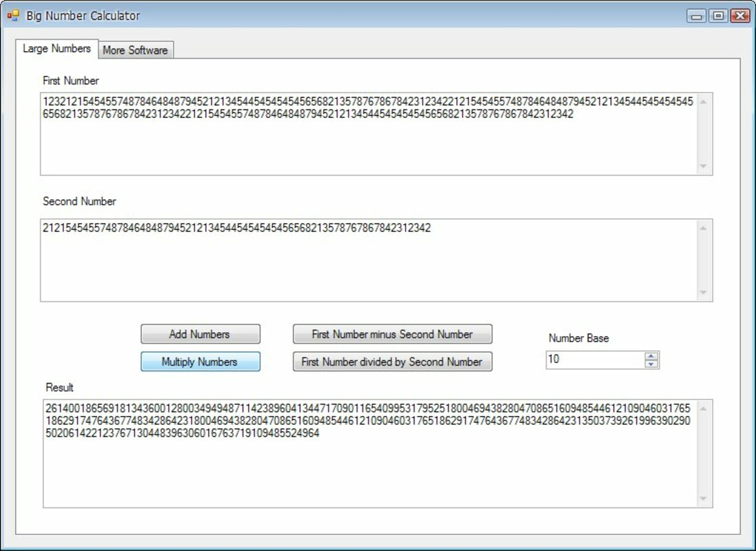Image resolution: width=756 pixels, height=551 pixels.
Task: Open the More Software tab
Action: point(136,50)
